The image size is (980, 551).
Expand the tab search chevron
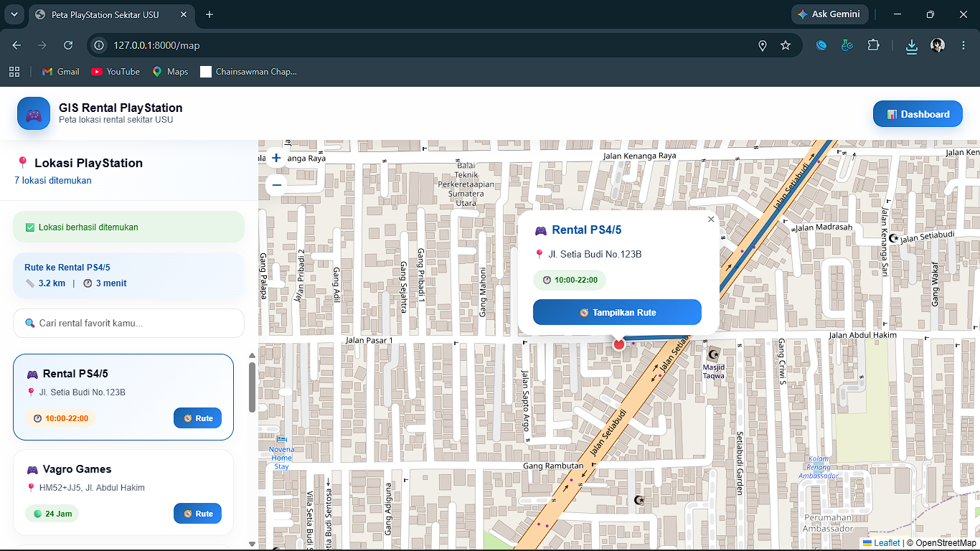click(x=14, y=14)
